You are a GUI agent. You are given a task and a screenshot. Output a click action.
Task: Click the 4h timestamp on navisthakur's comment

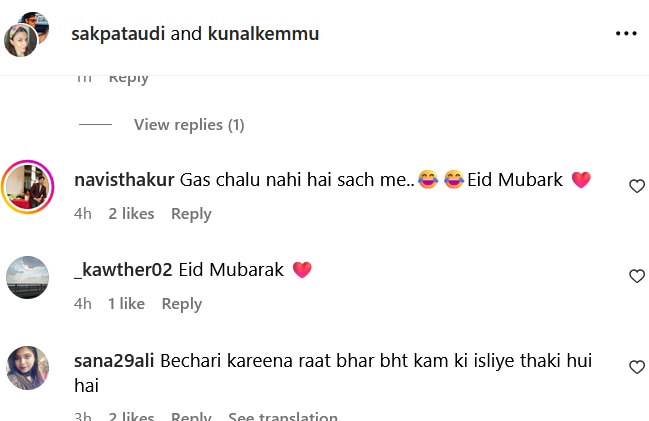(x=83, y=213)
